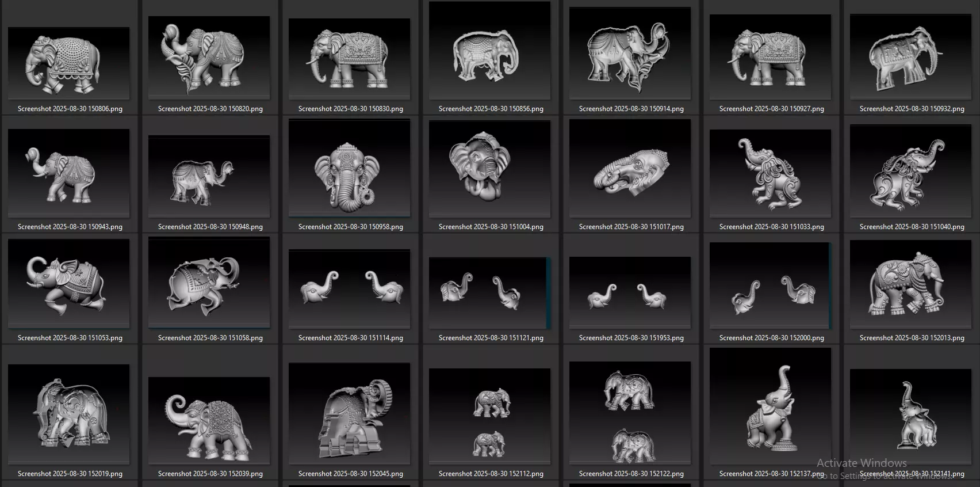Click file name "Screenshot 2025-08-30 150806.png"

[70, 109]
